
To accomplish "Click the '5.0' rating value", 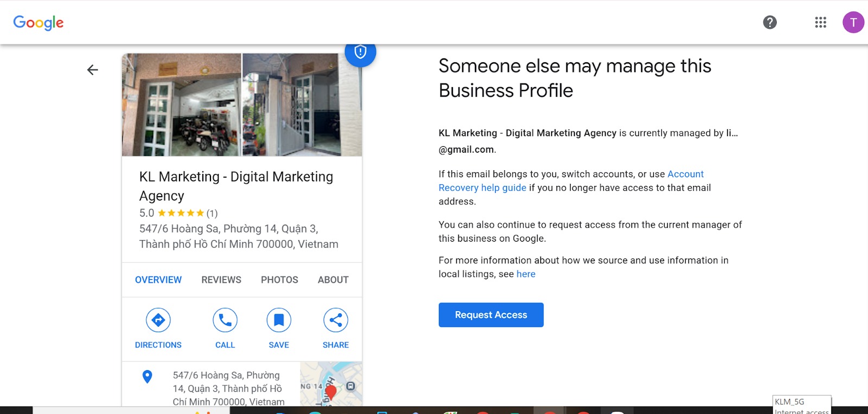I will pyautogui.click(x=146, y=214).
